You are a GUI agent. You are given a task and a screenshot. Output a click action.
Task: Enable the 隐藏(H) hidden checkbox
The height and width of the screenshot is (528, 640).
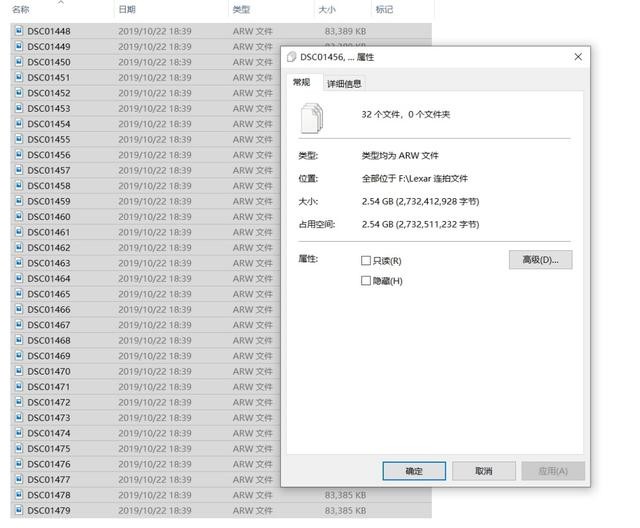(366, 280)
